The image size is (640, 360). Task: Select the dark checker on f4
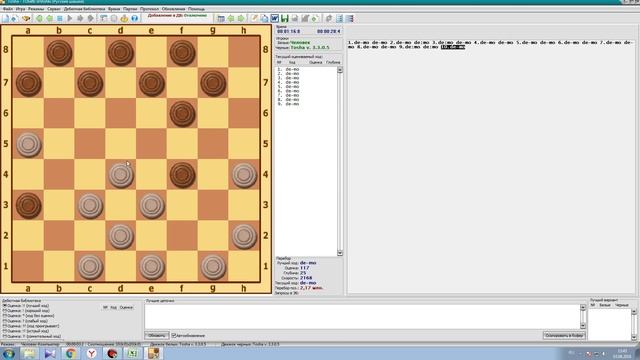[182, 175]
